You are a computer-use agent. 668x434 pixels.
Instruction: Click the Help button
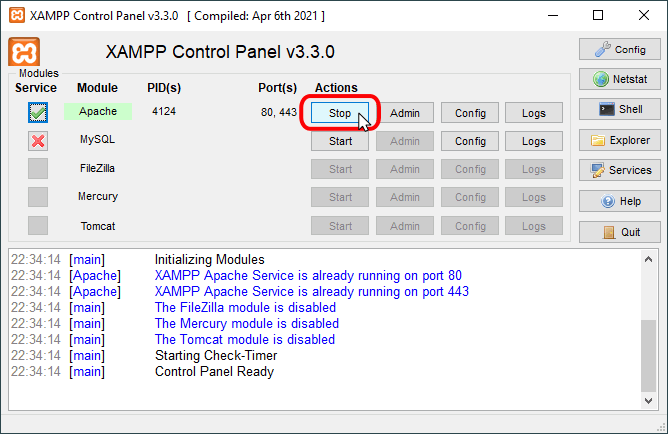[619, 201]
